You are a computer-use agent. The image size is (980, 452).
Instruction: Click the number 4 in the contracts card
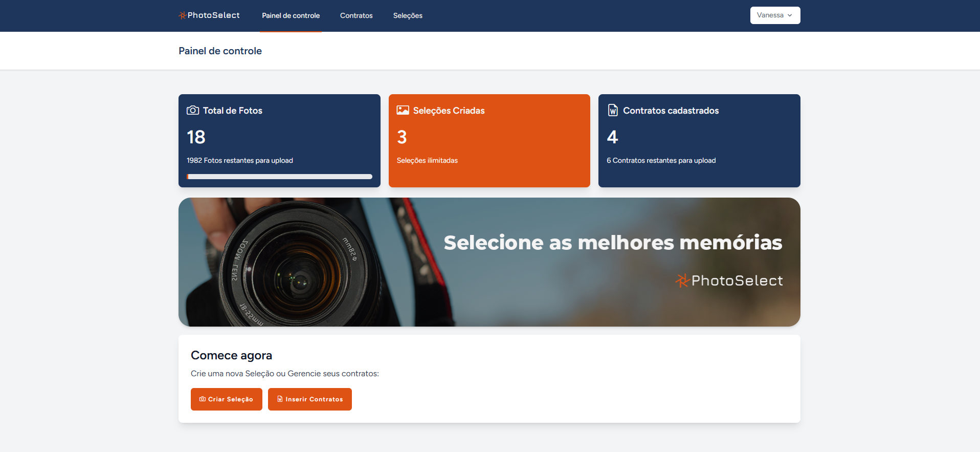(x=612, y=137)
